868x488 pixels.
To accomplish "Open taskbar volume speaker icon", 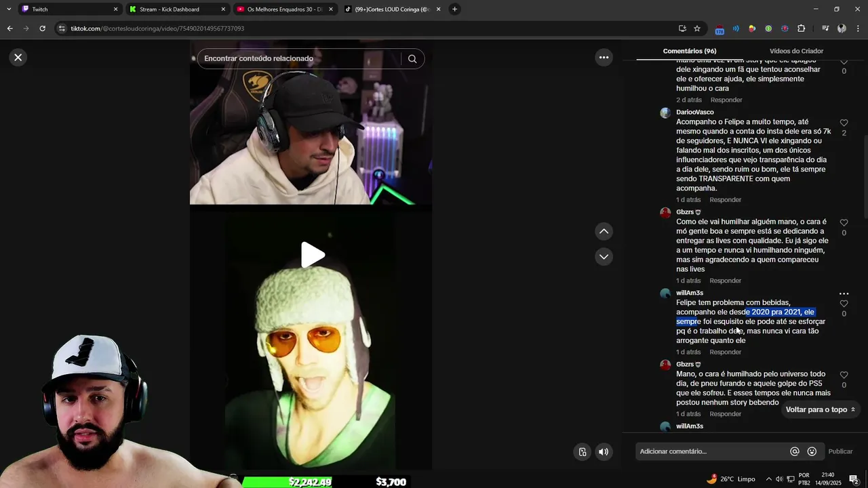I will (779, 479).
